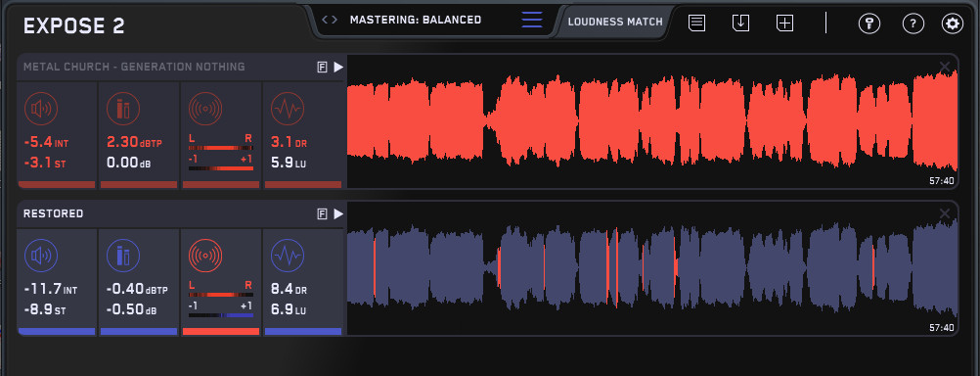The width and height of the screenshot is (980, 376).
Task: Play the Restored track
Action: pos(338,214)
